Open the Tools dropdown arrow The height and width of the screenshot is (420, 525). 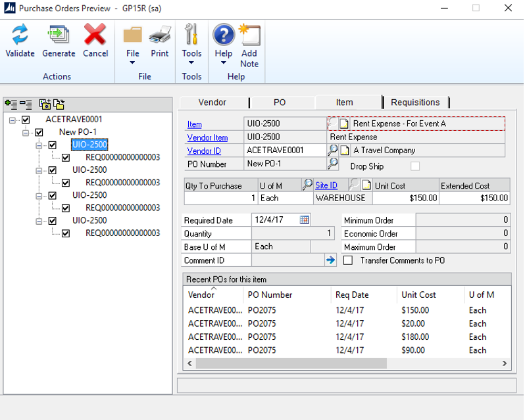(191, 62)
